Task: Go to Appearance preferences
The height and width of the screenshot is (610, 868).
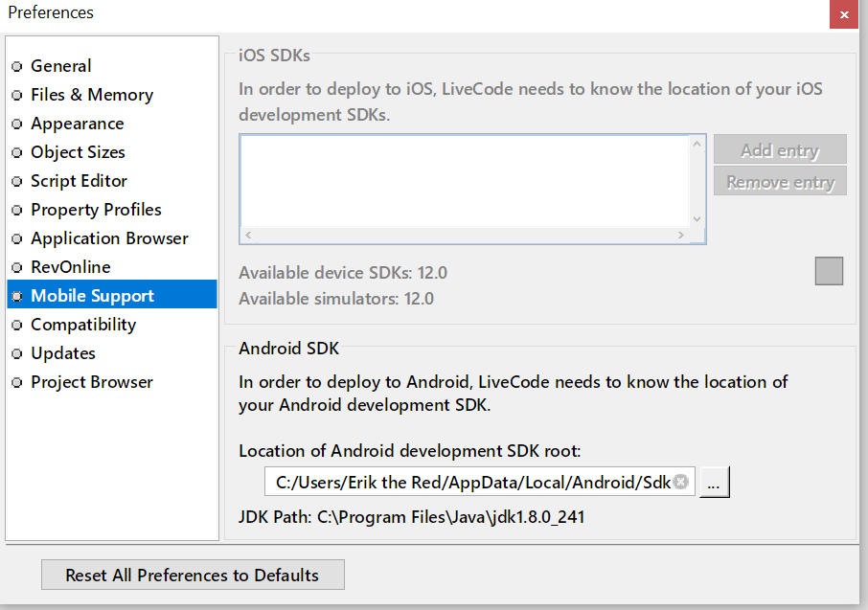Action: click(77, 124)
